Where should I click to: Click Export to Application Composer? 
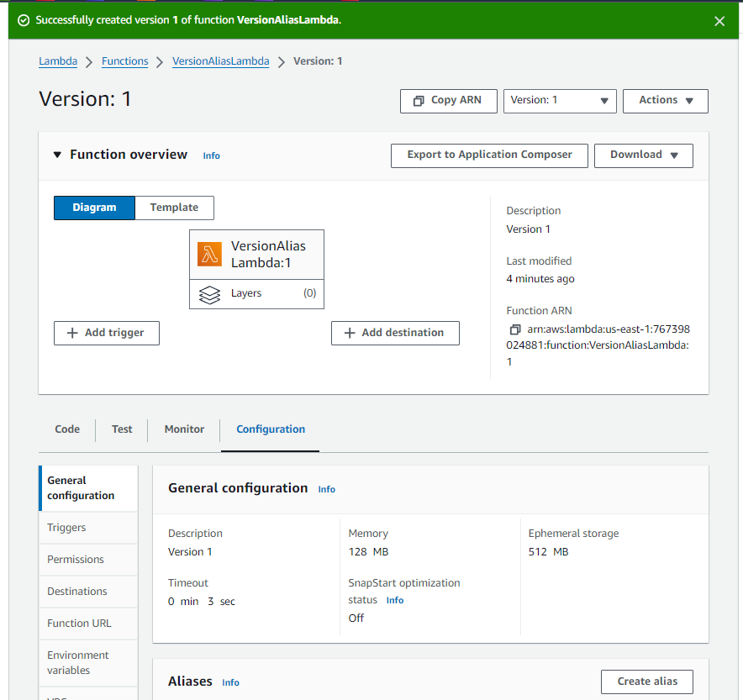pyautogui.click(x=489, y=155)
